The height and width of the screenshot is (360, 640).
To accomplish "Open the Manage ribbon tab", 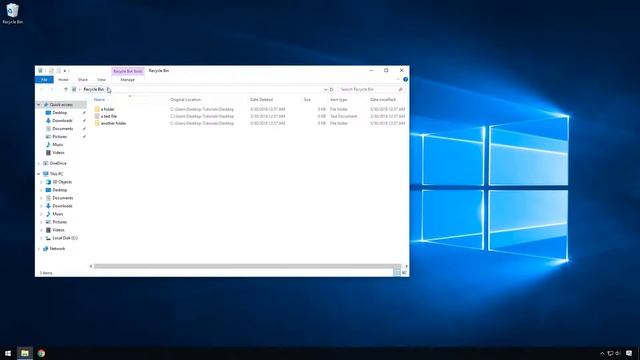I will tap(128, 80).
